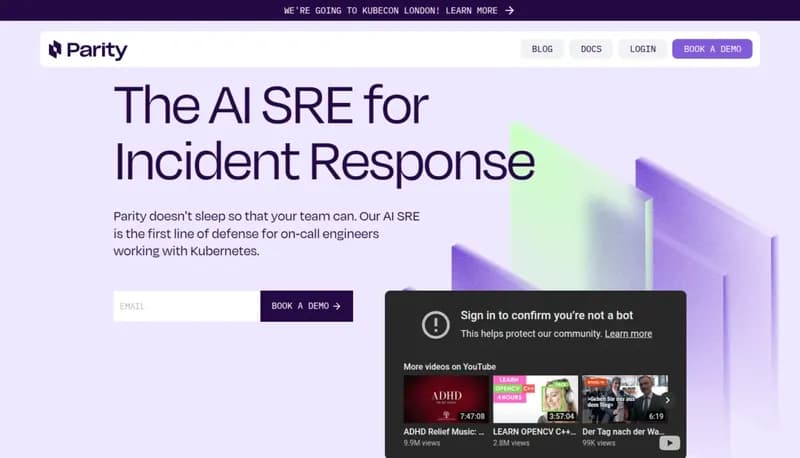800x458 pixels.
Task: Open the DOCS nav item
Action: click(591, 49)
